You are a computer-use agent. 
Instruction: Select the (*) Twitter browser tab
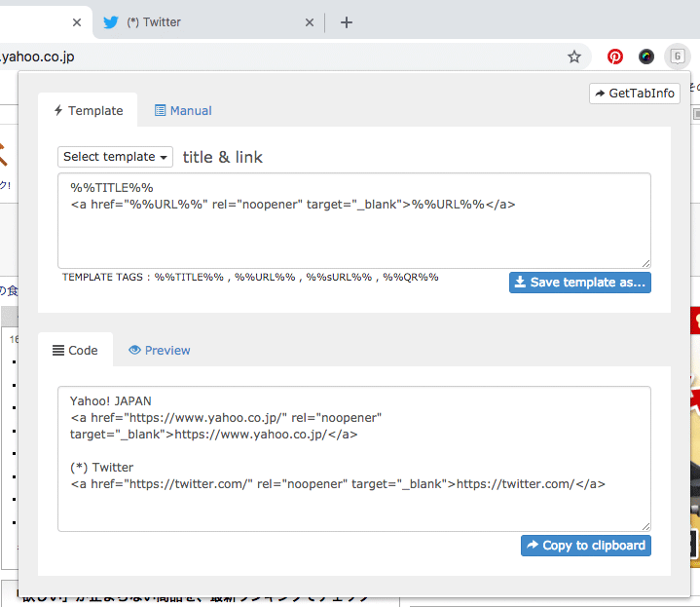click(209, 22)
